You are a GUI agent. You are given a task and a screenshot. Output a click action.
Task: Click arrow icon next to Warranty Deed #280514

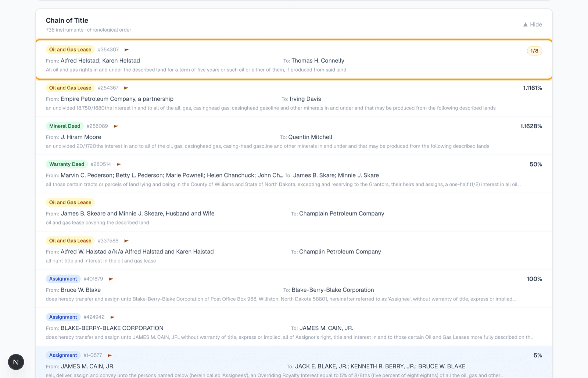[x=119, y=164]
